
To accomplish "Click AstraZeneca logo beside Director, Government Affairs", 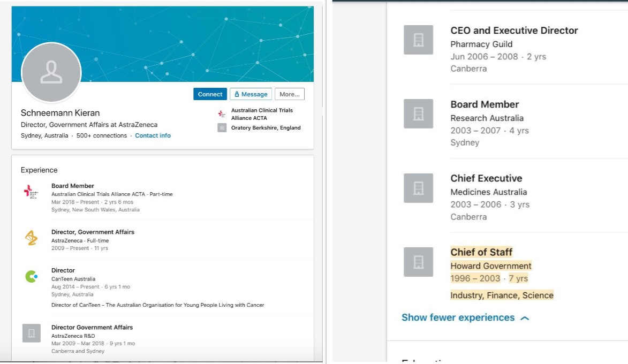I will coord(31,238).
